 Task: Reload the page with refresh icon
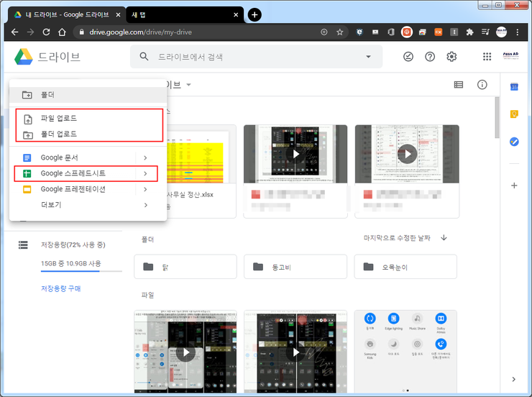pos(46,32)
